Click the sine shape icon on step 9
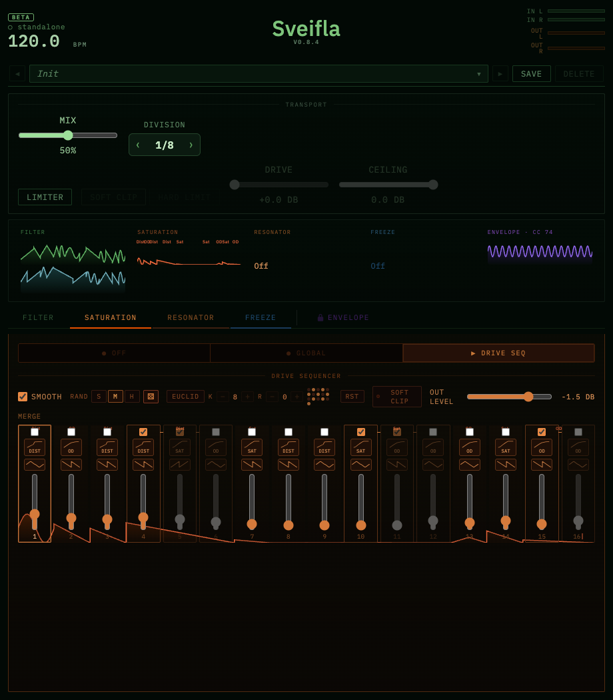The image size is (613, 700). pyautogui.click(x=324, y=465)
